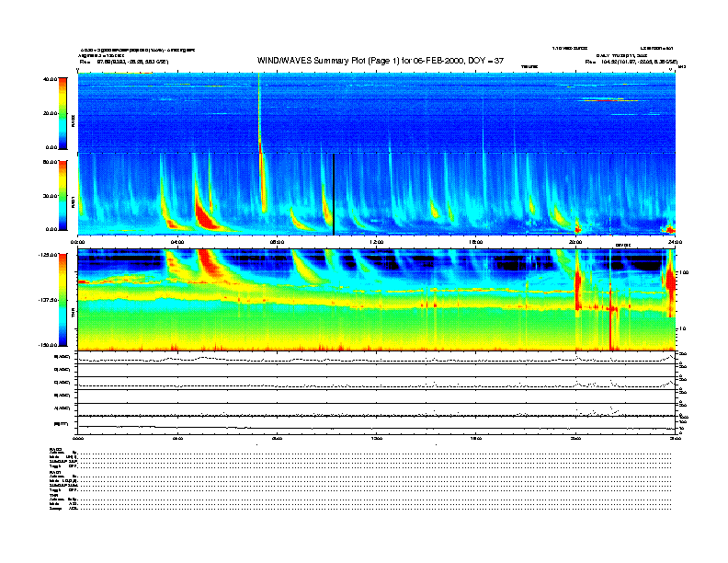
Task: Select the 30.00 label on RAD1 color scale
Action: pos(50,196)
